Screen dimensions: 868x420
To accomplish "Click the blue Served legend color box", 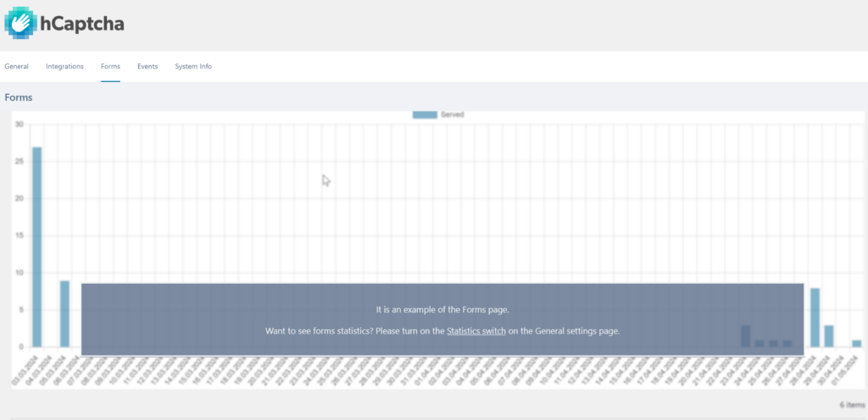I will (424, 114).
